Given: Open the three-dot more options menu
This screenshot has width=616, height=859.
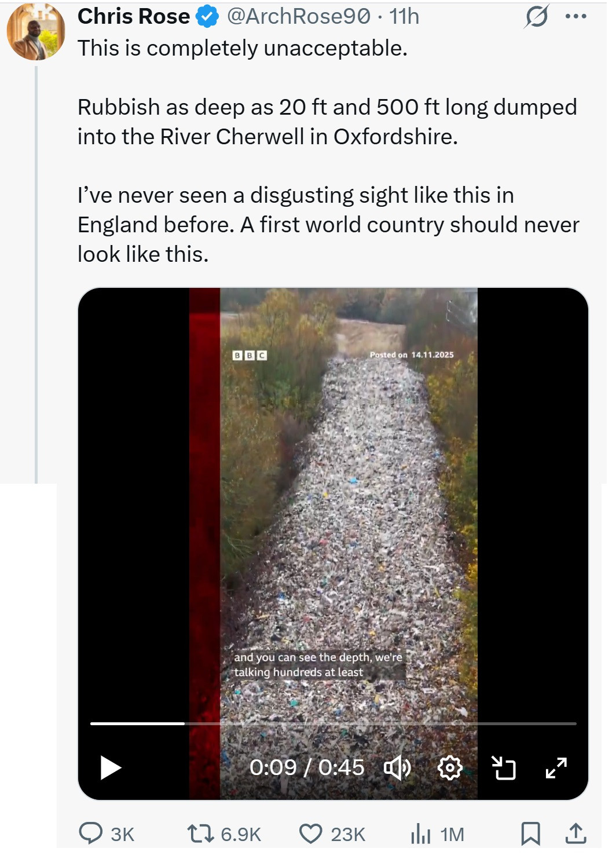Looking at the screenshot, I should (575, 16).
